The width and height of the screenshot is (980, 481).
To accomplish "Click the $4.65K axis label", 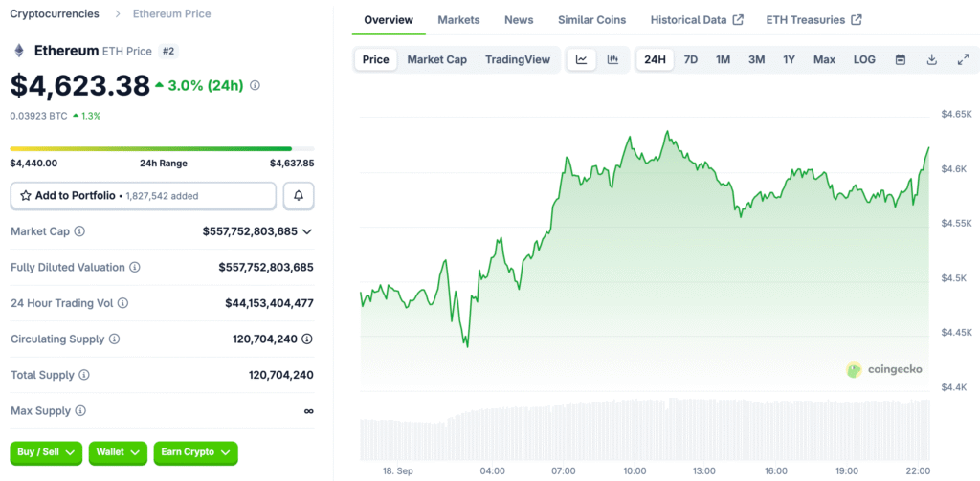I will pyautogui.click(x=956, y=115).
